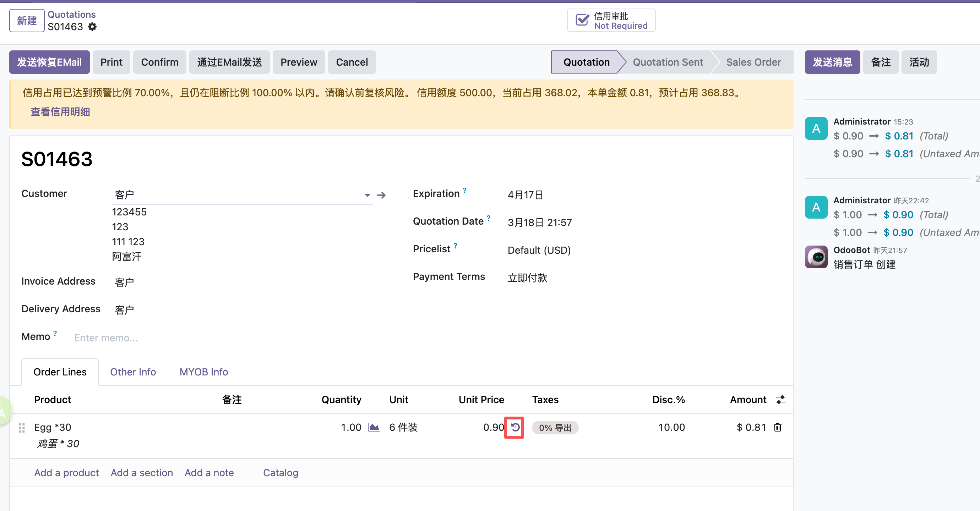Open 查看信用明细 link
Viewport: 980px width, 511px height.
[60, 112]
